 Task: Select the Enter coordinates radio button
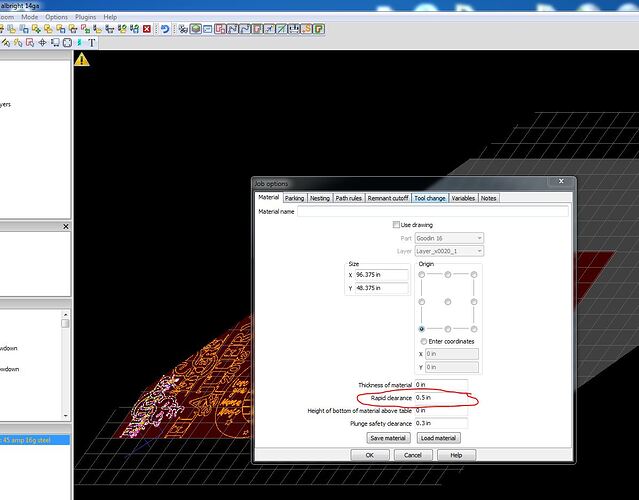pos(424,341)
